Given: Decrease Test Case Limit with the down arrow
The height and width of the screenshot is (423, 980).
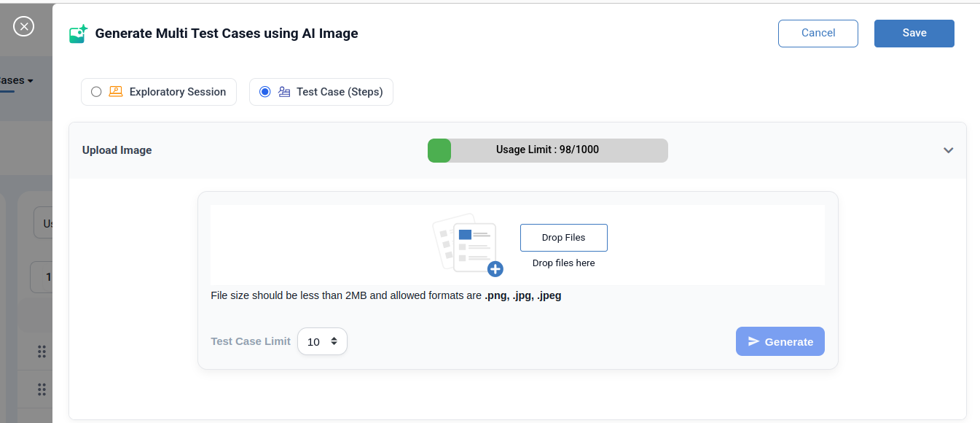Looking at the screenshot, I should tap(335, 345).
